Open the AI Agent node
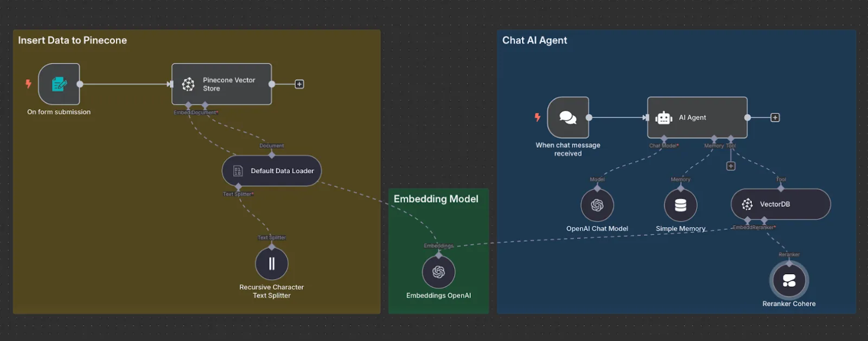The width and height of the screenshot is (868, 341). pos(697,117)
